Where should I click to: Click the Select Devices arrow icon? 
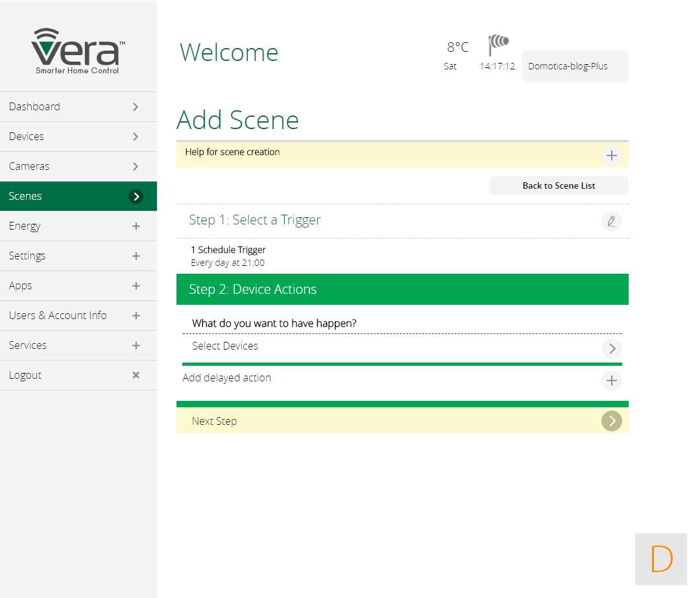[611, 348]
